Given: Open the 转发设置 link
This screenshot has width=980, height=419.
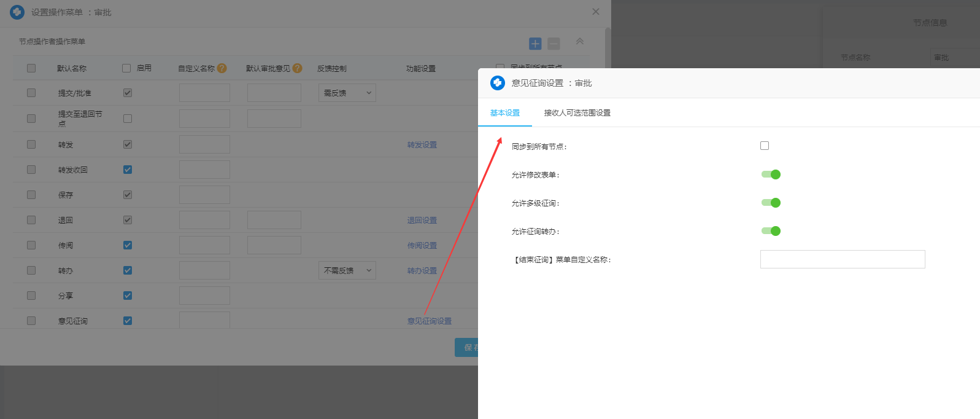Looking at the screenshot, I should click(422, 145).
